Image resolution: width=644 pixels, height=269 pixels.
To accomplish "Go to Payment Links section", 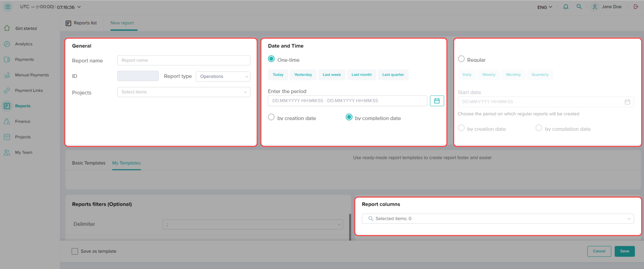I will coord(28,90).
